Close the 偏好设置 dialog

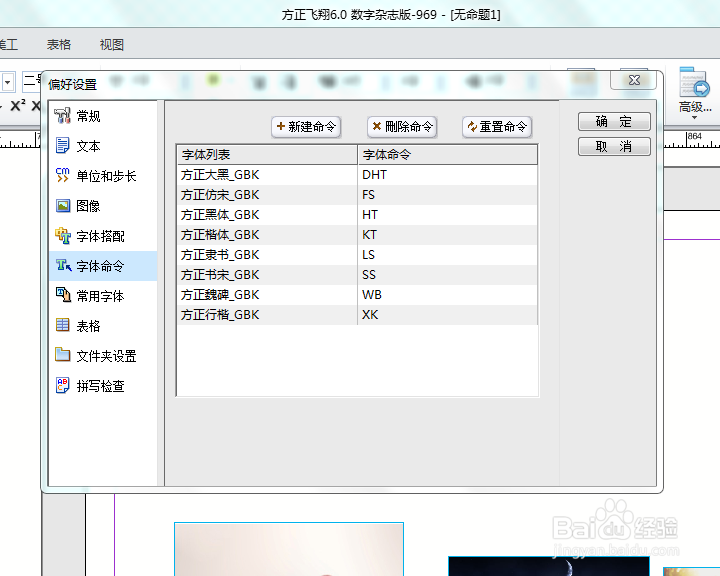[634, 80]
